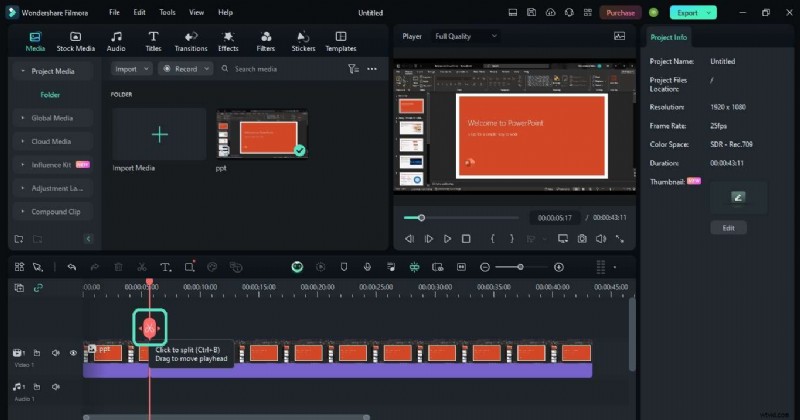This screenshot has height=420, width=800.
Task: Open the Templates tab
Action: (x=341, y=41)
